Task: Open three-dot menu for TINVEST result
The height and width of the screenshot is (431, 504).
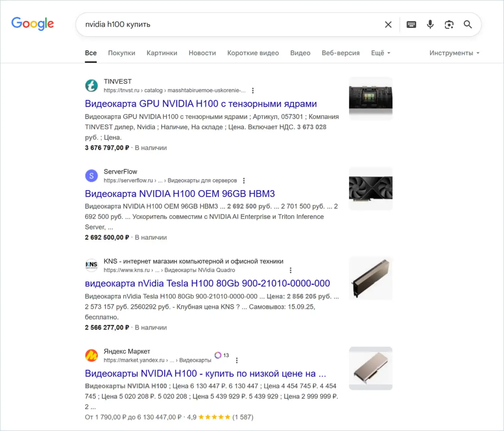Action: [x=253, y=91]
